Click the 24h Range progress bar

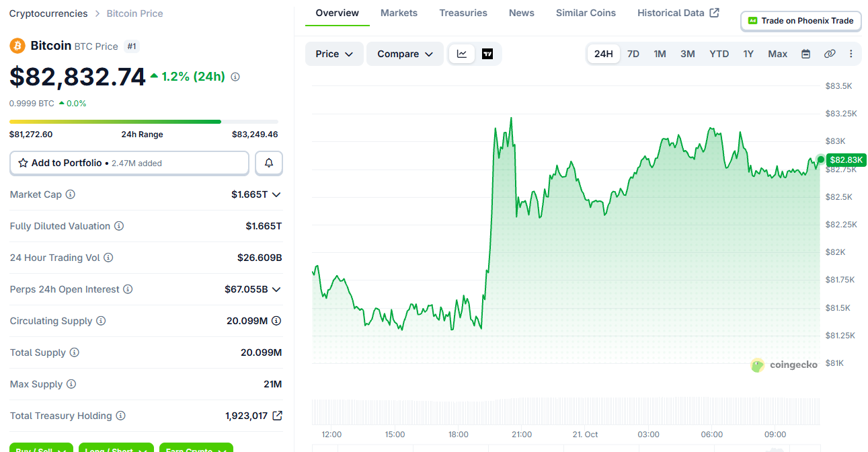pyautogui.click(x=144, y=122)
